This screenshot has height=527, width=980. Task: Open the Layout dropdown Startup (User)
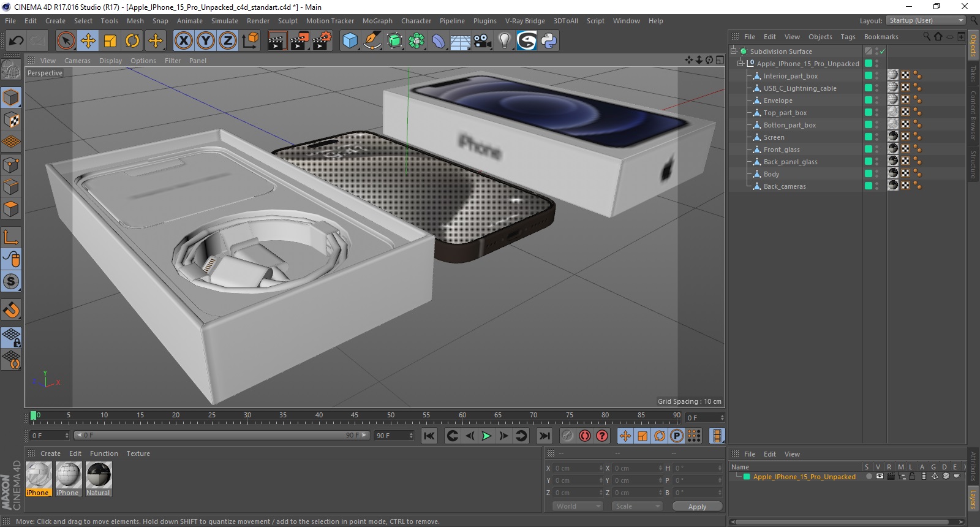[x=926, y=20]
